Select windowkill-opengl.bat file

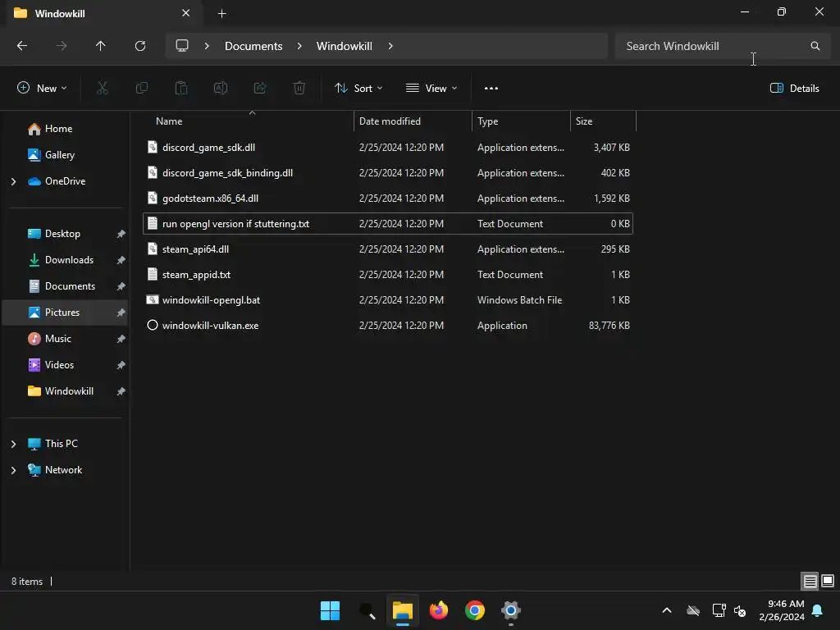click(x=388, y=300)
